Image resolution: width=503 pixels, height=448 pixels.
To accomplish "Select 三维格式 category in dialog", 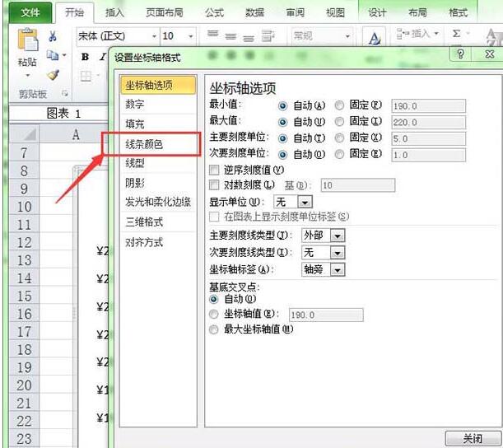I will (144, 222).
